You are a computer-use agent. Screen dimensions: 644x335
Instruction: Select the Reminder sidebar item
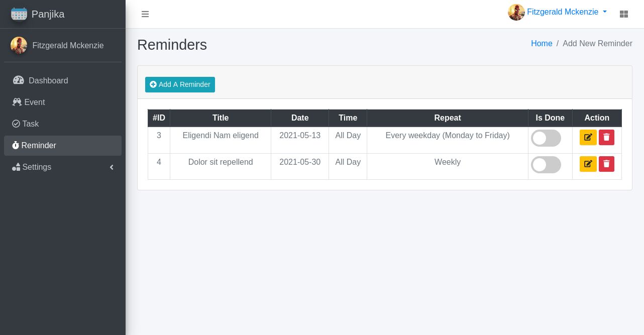point(39,145)
